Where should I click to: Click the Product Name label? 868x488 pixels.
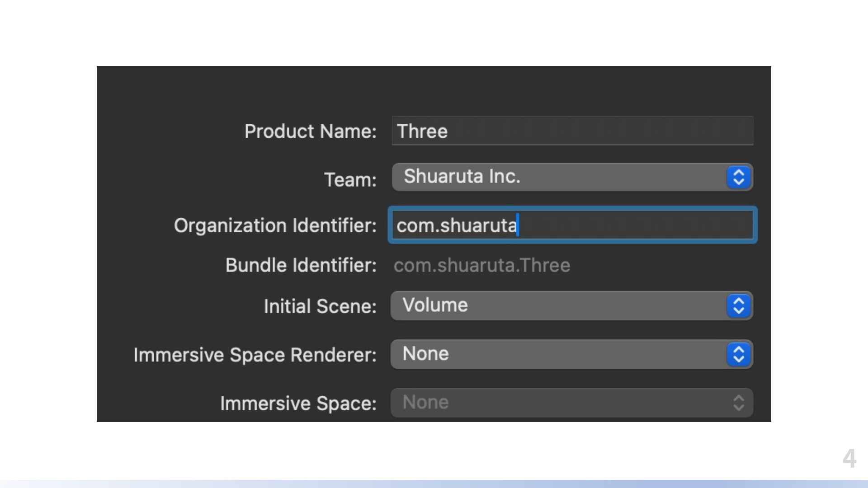click(x=311, y=131)
